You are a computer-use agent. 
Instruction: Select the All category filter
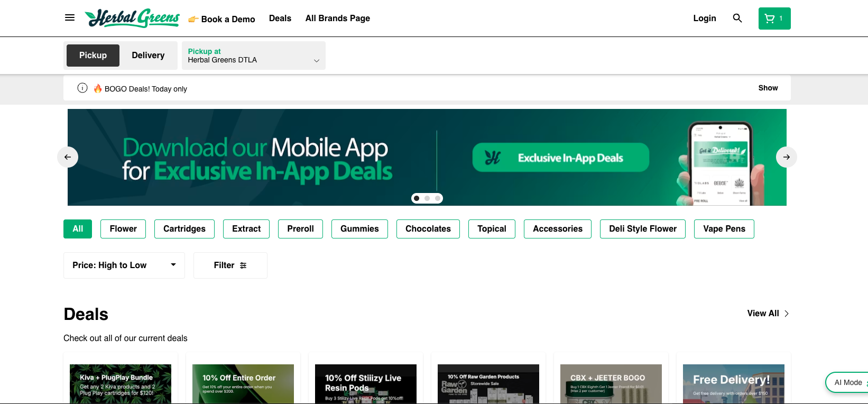tap(78, 229)
